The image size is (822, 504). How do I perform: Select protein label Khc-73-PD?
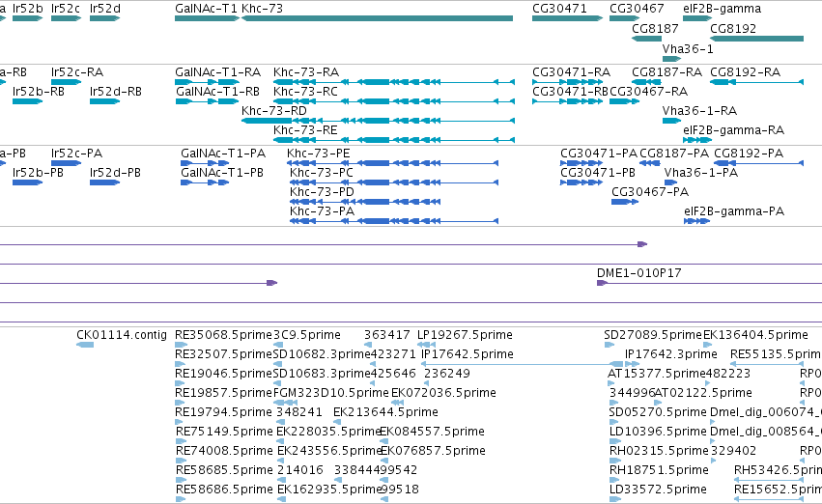pyautogui.click(x=322, y=192)
